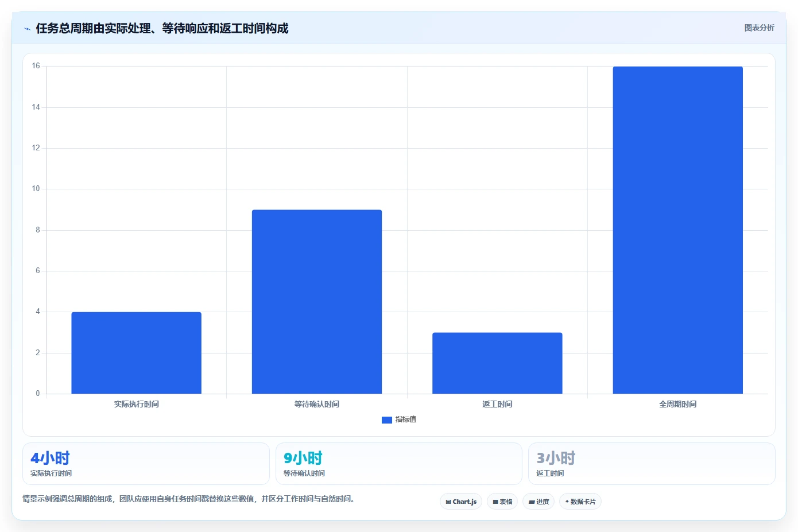Image resolution: width=798 pixels, height=532 pixels.
Task: Click the 数据卡片 tag
Action: (580, 502)
